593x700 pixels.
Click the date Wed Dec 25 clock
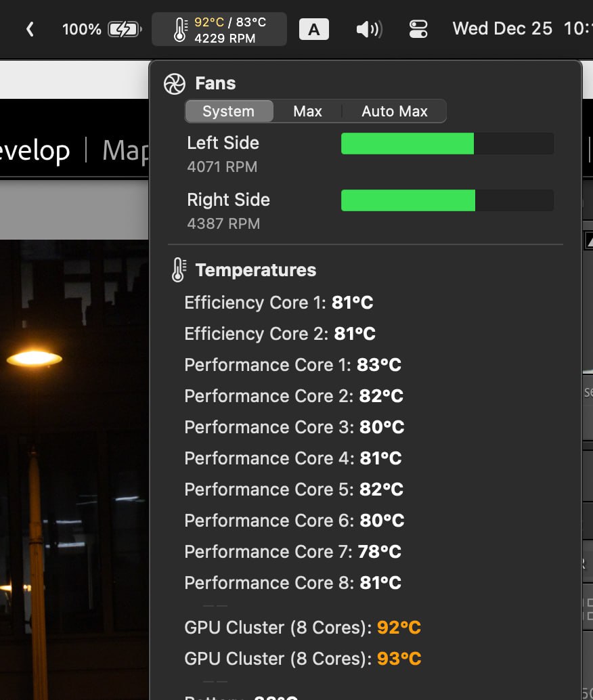tap(502, 29)
